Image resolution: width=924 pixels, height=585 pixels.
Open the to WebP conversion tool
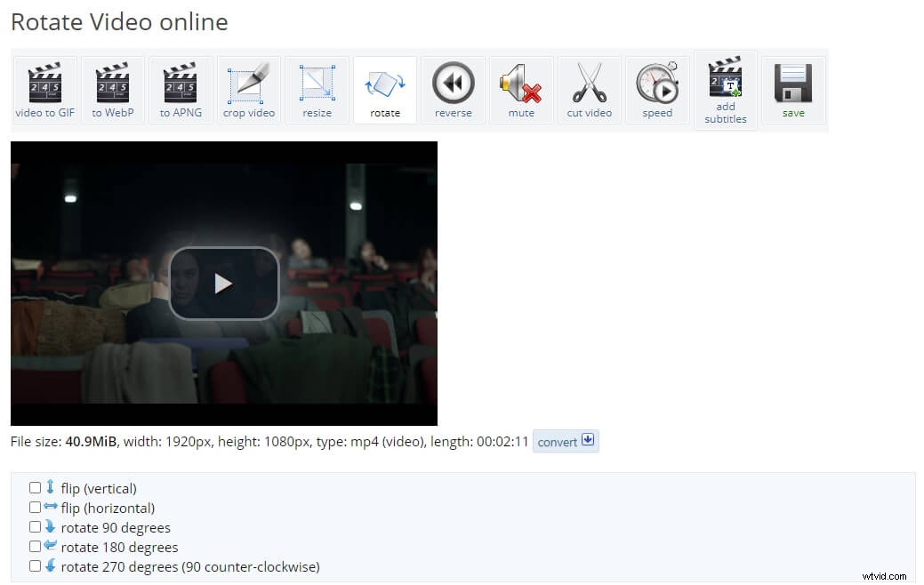point(112,88)
